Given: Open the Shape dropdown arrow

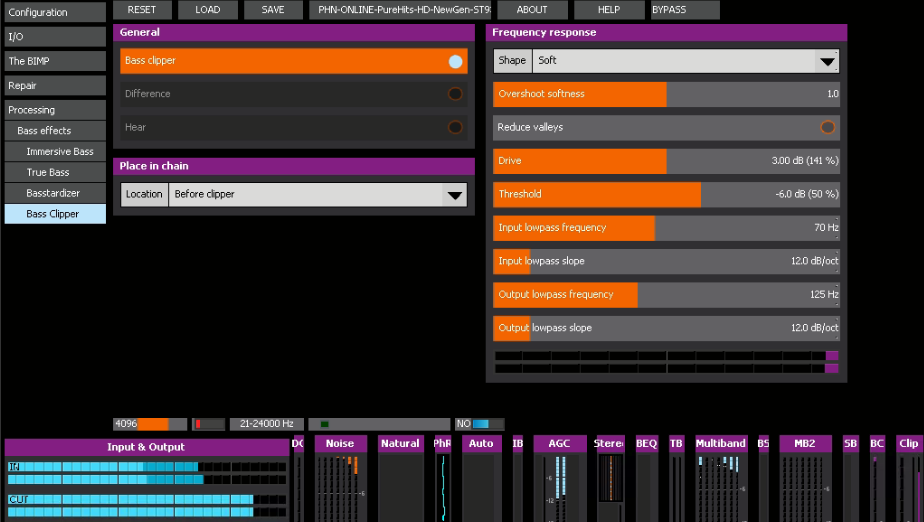Looking at the screenshot, I should 826,61.
